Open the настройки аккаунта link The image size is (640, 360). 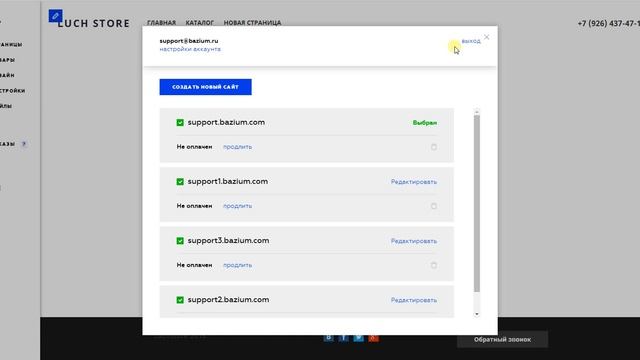(190, 49)
